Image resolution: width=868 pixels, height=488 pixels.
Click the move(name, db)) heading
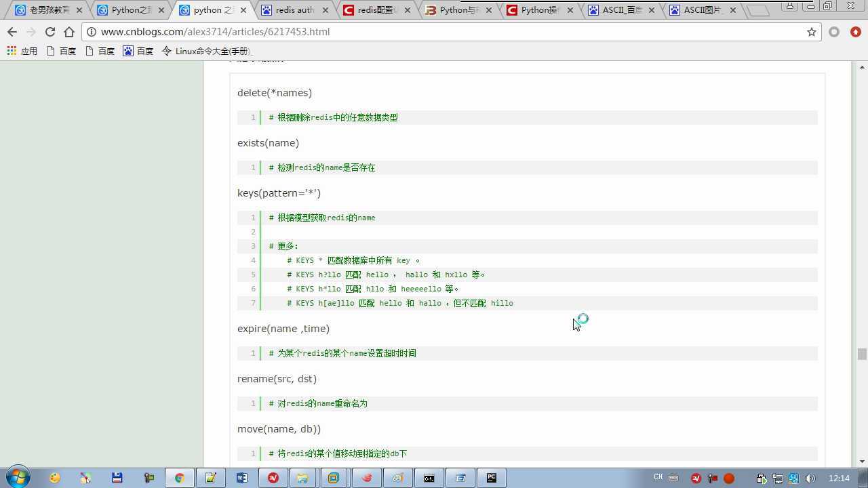279,429
